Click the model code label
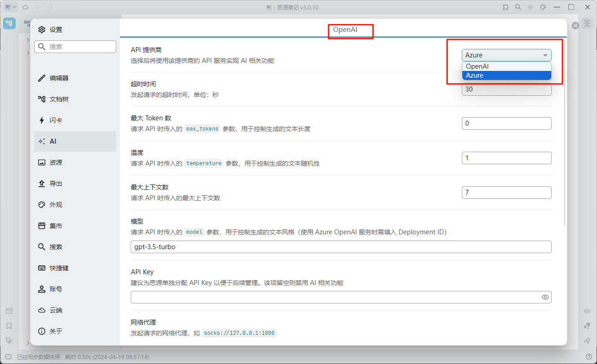The width and height of the screenshot is (597, 364). [195, 232]
